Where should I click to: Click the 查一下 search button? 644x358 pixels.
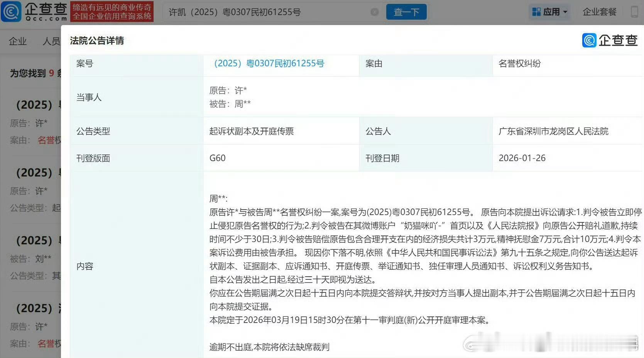406,12
